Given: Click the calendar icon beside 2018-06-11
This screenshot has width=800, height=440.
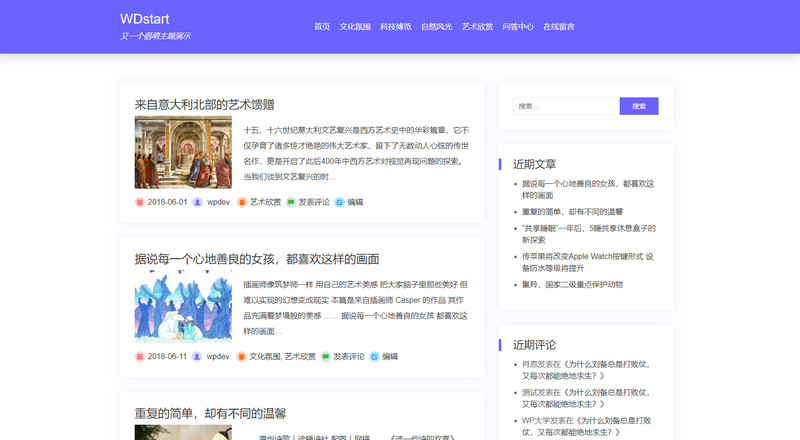Looking at the screenshot, I should tap(140, 356).
